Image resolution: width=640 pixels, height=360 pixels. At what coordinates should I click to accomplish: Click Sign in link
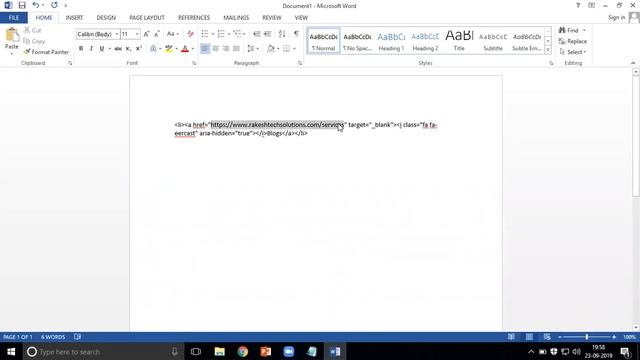pos(616,18)
